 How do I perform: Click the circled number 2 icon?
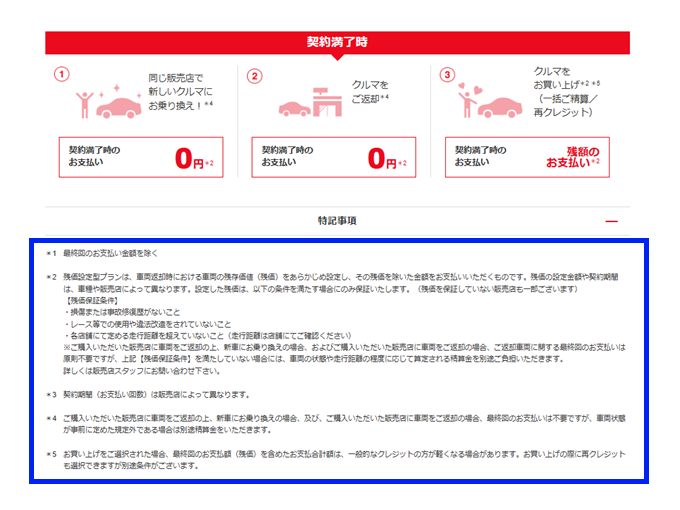255,75
